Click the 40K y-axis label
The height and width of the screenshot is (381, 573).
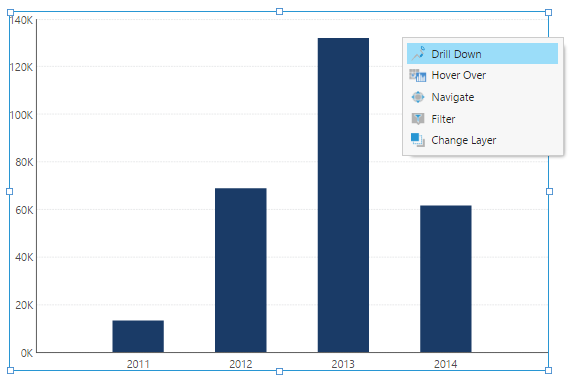click(24, 258)
